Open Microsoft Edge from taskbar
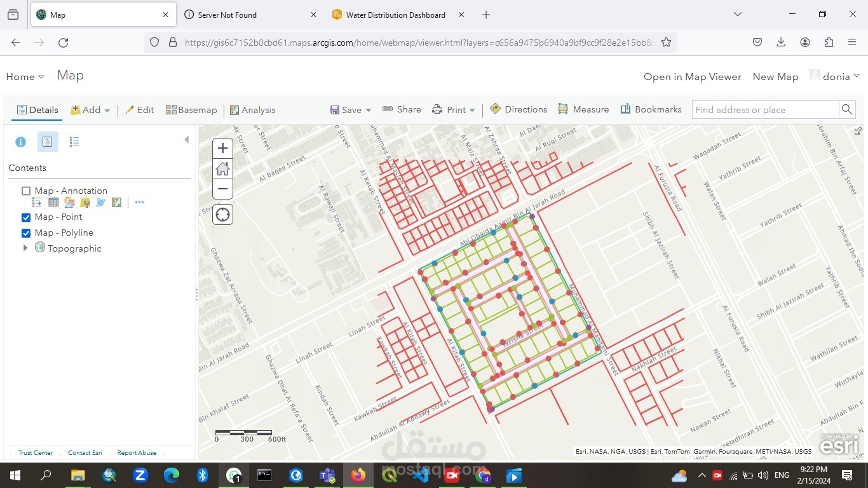Screen dimensions: 868x488 coord(172,475)
